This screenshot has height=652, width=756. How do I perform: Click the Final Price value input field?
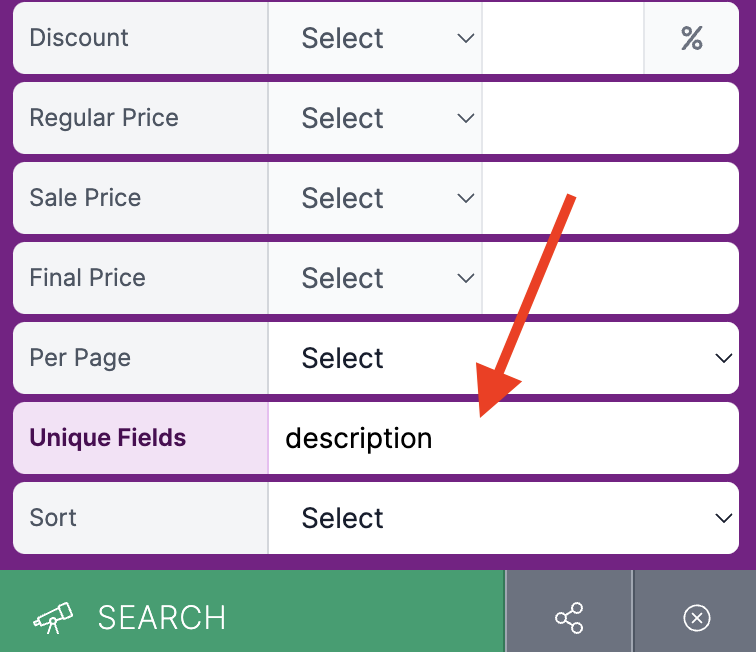610,278
